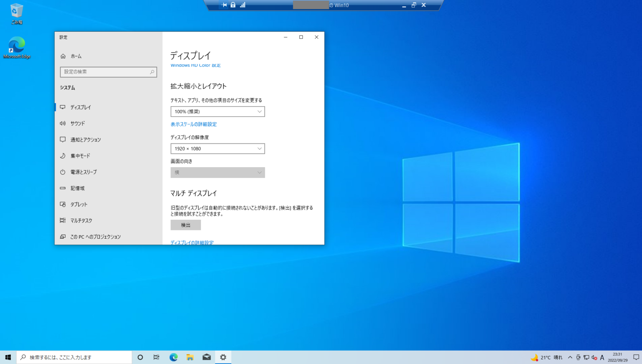Open Task View from the taskbar
642x364 pixels.
pos(156,357)
